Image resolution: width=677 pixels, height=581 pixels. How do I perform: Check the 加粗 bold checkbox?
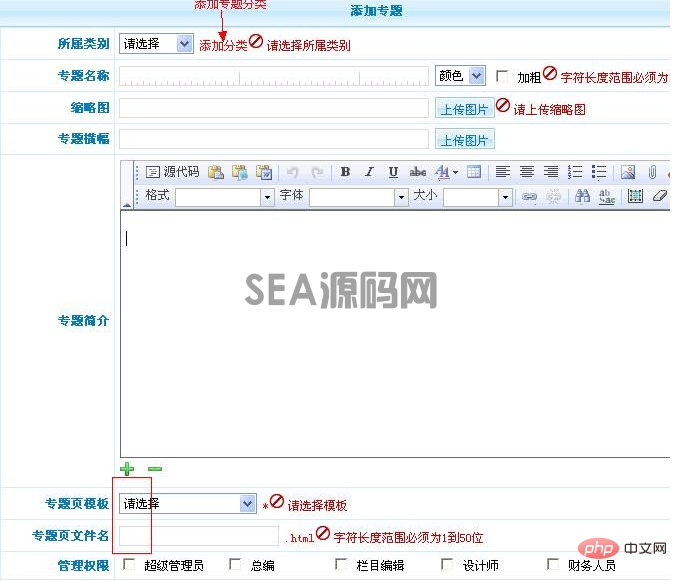click(x=502, y=76)
